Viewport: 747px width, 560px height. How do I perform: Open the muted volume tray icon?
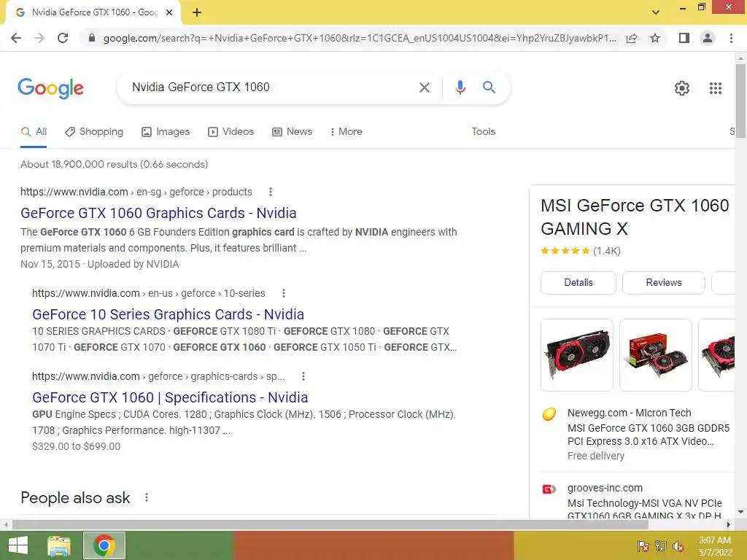(678, 546)
